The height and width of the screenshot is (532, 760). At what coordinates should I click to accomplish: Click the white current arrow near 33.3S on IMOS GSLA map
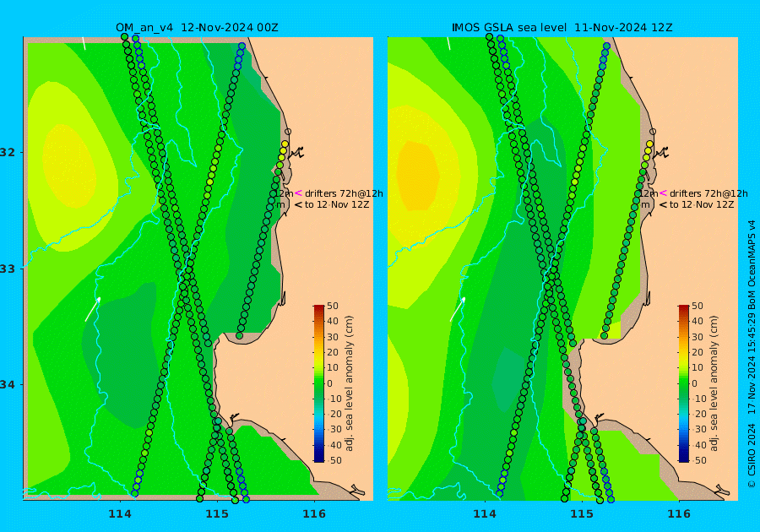(x=458, y=309)
